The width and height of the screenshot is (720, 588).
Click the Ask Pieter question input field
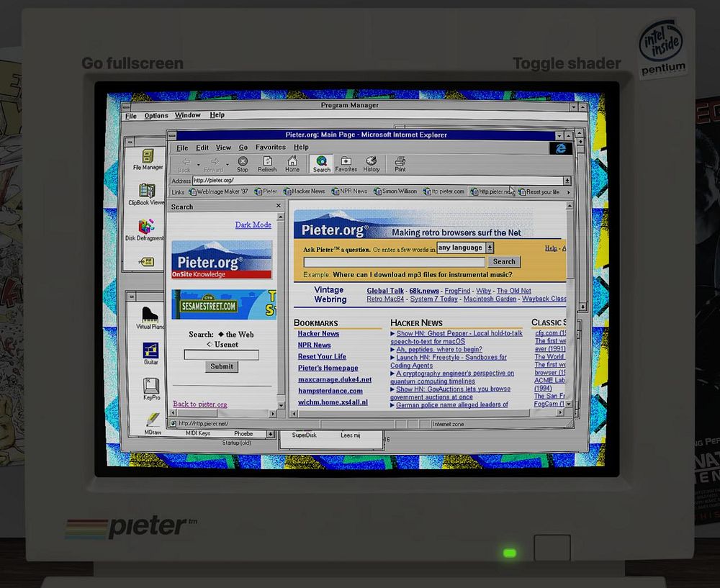[394, 262]
